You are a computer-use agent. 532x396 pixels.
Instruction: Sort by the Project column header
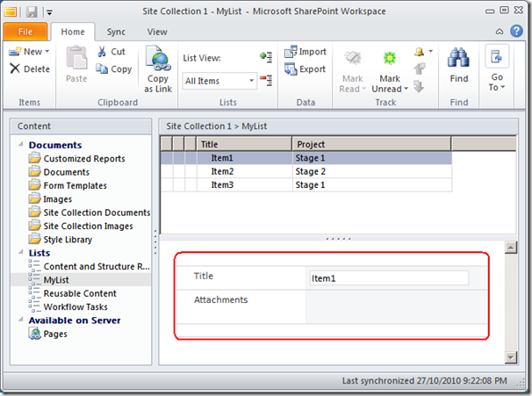click(x=372, y=144)
